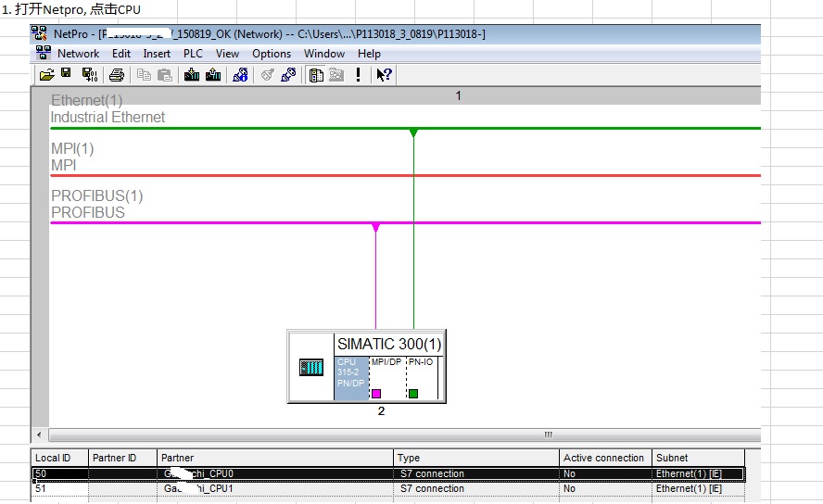Select the MPI/DP interface block

pyautogui.click(x=386, y=378)
